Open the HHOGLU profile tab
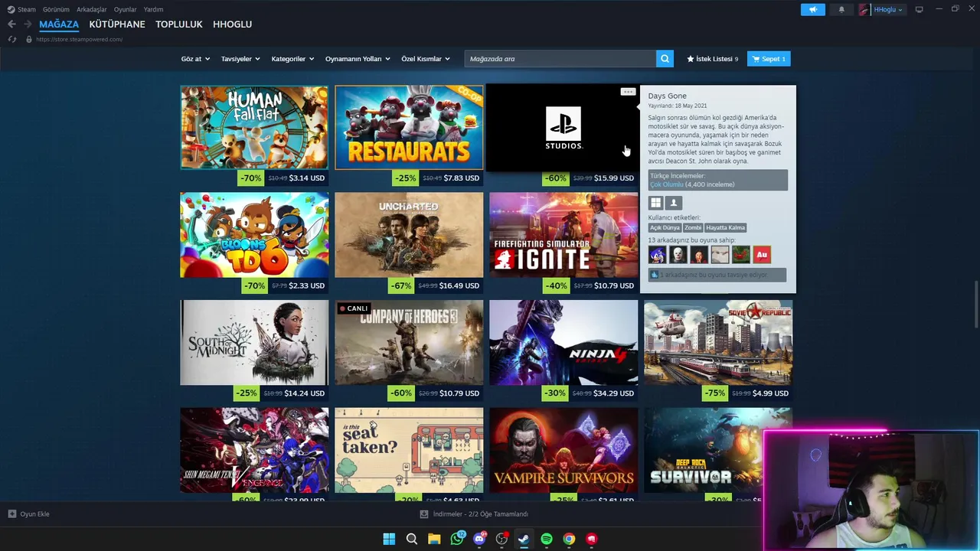Image resolution: width=980 pixels, height=551 pixels. point(232,24)
